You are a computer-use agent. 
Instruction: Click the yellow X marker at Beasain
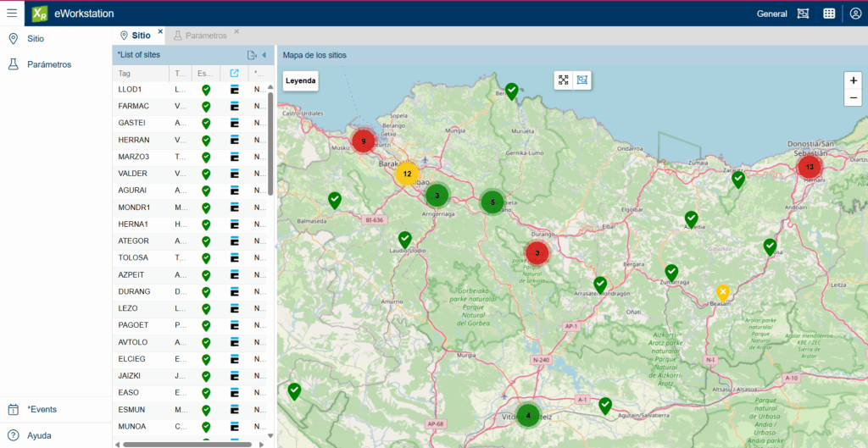(x=722, y=293)
